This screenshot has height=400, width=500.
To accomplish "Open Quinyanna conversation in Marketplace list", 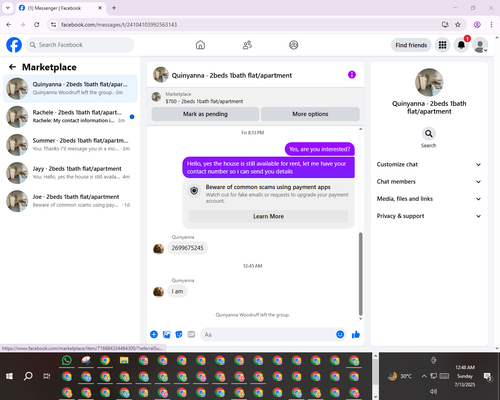I will [70, 89].
